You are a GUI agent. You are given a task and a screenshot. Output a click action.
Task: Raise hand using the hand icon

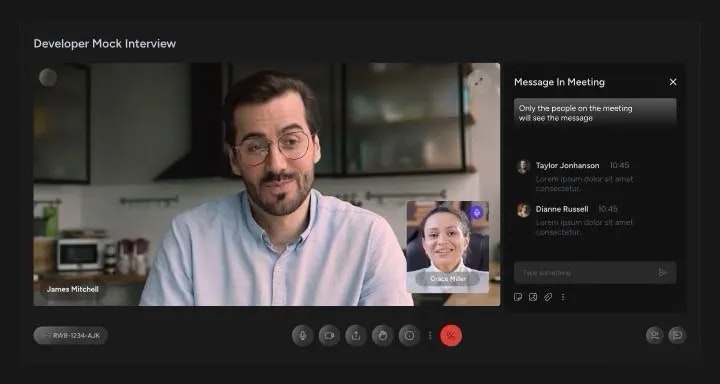(382, 336)
